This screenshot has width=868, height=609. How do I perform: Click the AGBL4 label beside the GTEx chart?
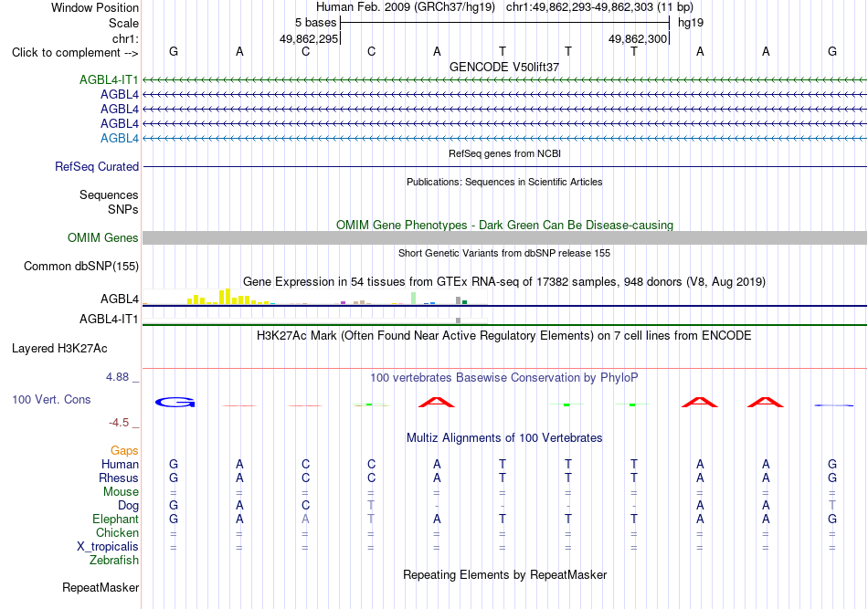(x=120, y=299)
